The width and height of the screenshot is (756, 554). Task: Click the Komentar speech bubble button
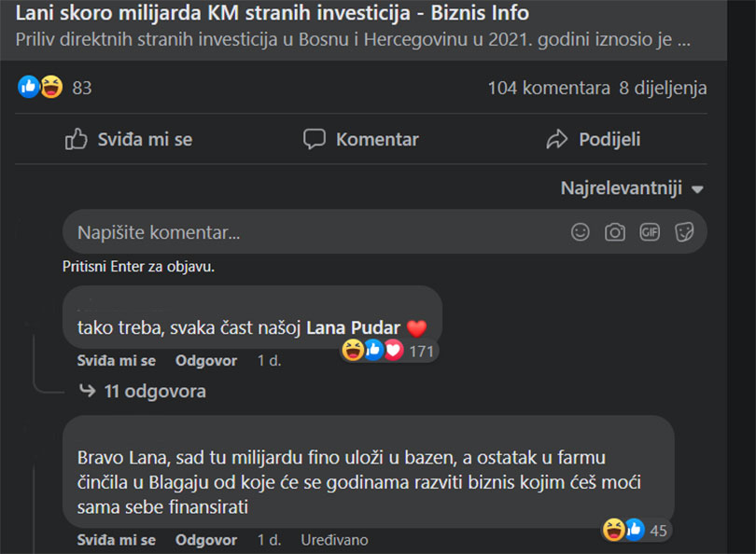tap(361, 140)
